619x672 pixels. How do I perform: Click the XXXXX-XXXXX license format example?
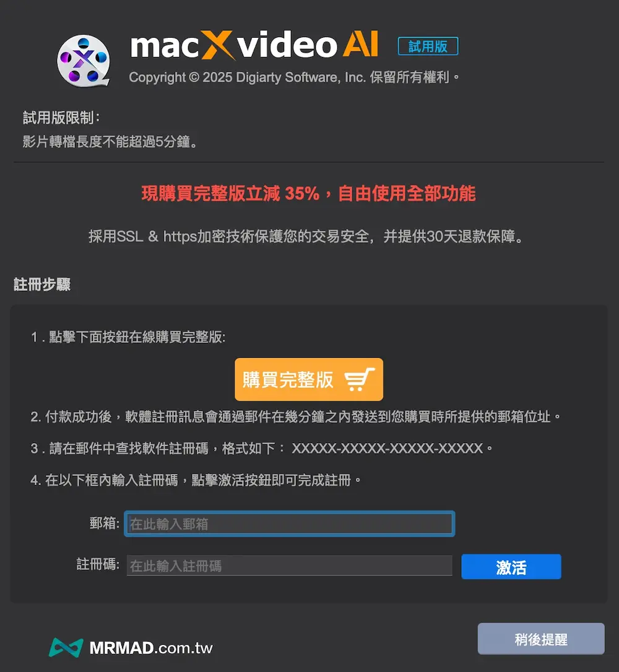[387, 449]
